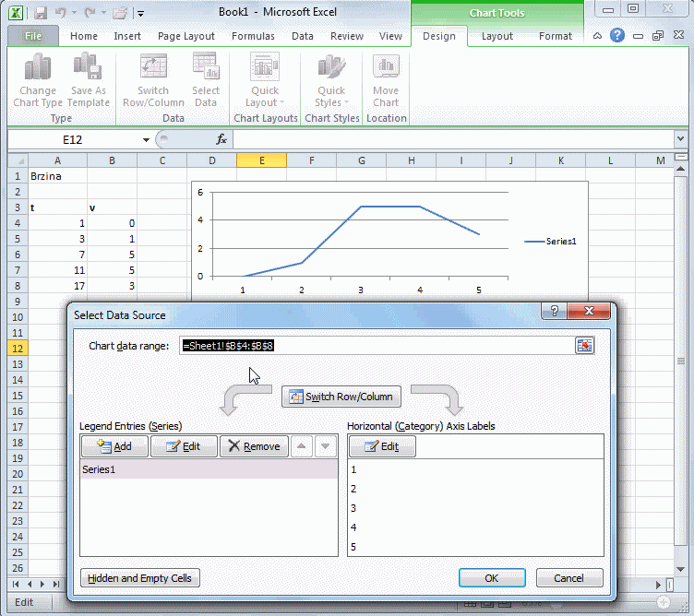Move series down arrow button
Viewport: 694px width, 616px height.
(x=325, y=446)
